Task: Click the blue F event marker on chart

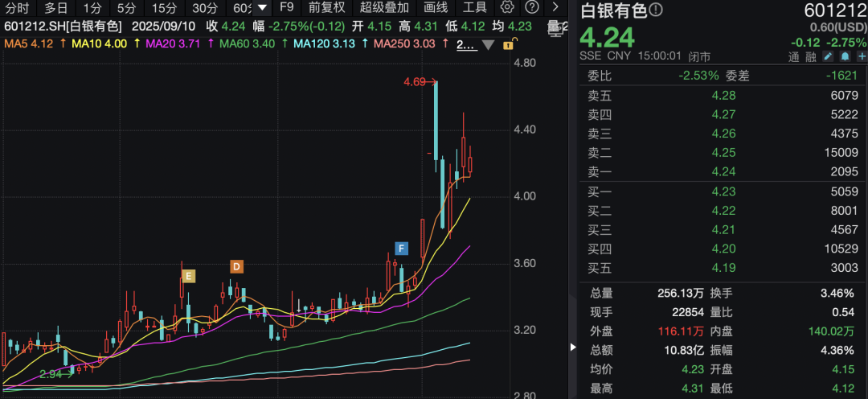Action: tap(400, 249)
